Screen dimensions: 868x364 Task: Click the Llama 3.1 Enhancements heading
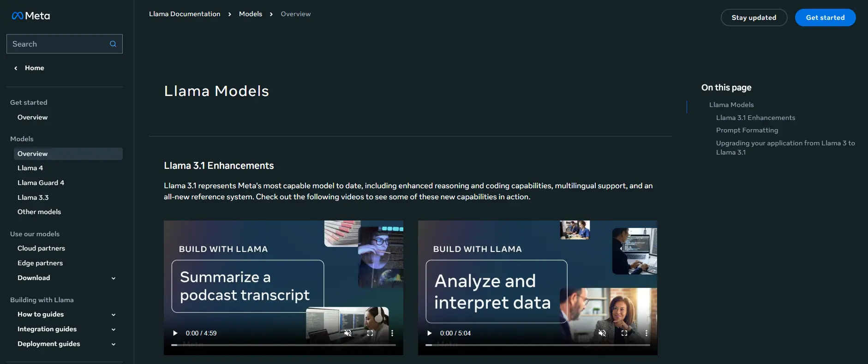pyautogui.click(x=219, y=166)
